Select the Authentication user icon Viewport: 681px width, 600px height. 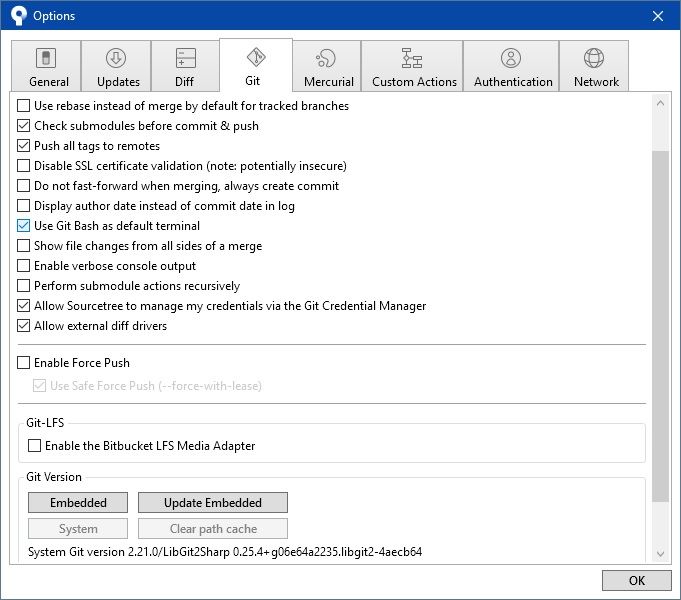coord(511,58)
